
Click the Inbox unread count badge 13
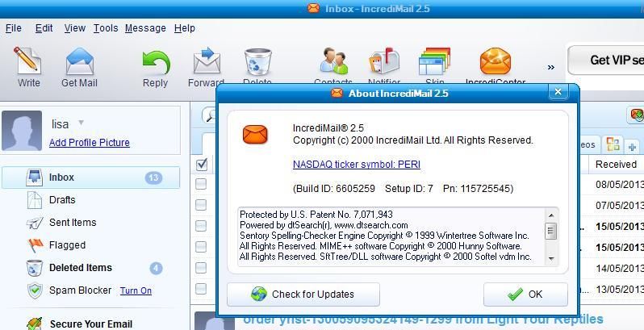[x=153, y=178]
